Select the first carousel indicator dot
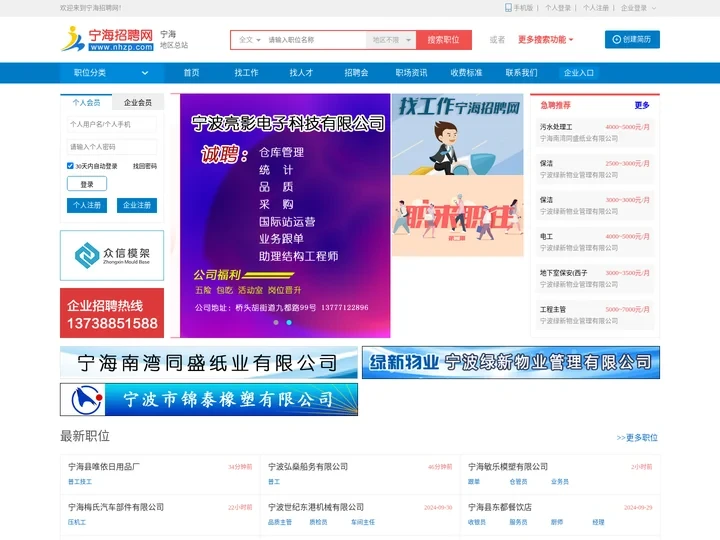 point(276,322)
